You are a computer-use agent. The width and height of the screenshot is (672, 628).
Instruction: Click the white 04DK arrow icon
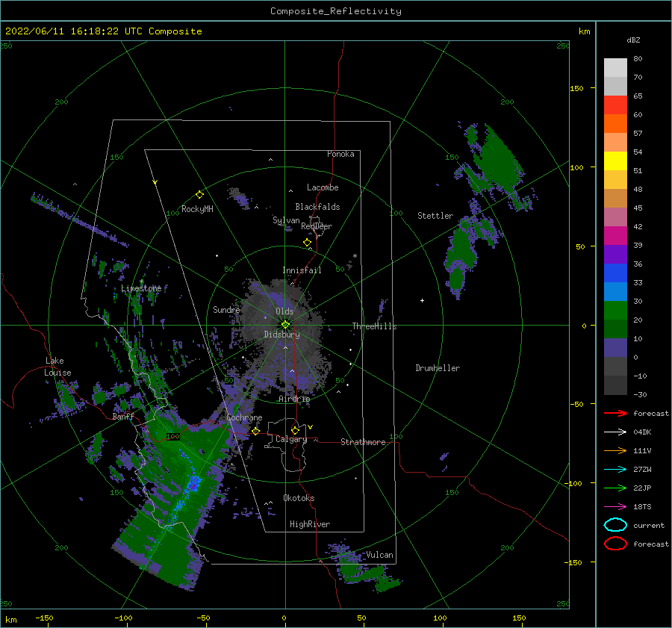[615, 432]
